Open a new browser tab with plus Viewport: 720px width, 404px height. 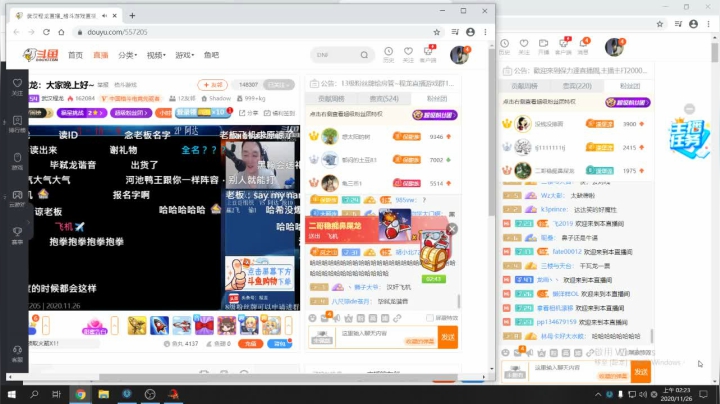(x=132, y=16)
